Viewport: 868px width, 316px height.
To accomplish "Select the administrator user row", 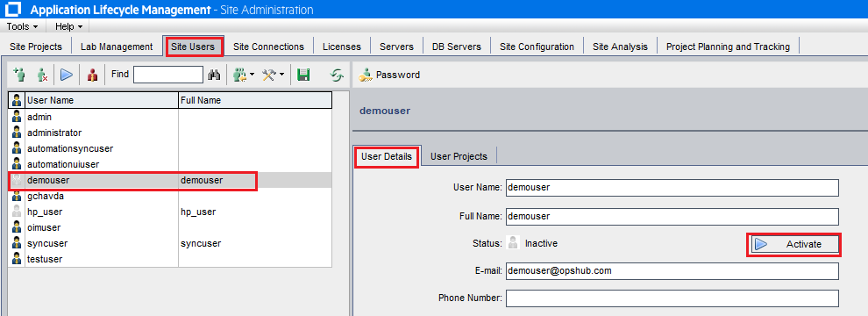I will tap(170, 133).
